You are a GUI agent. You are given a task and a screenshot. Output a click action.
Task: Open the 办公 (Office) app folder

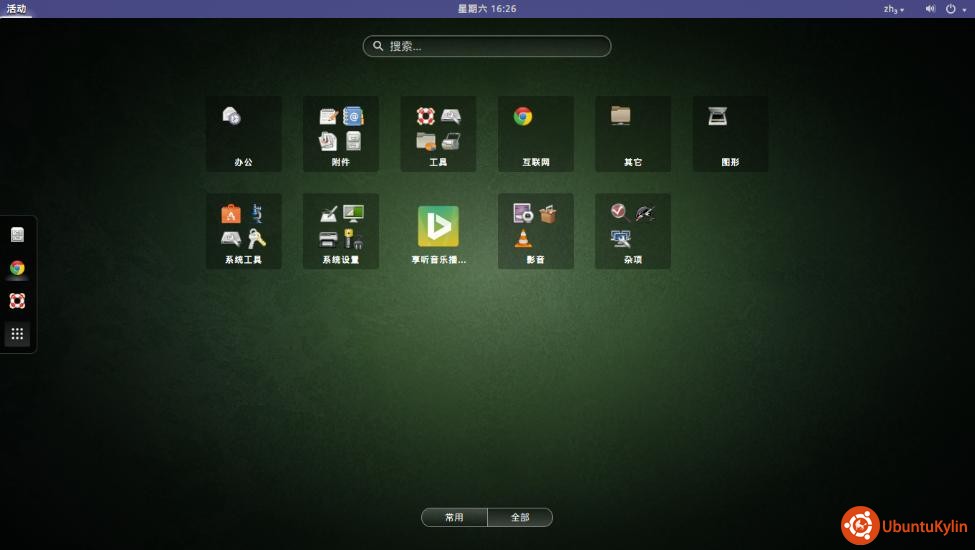243,133
